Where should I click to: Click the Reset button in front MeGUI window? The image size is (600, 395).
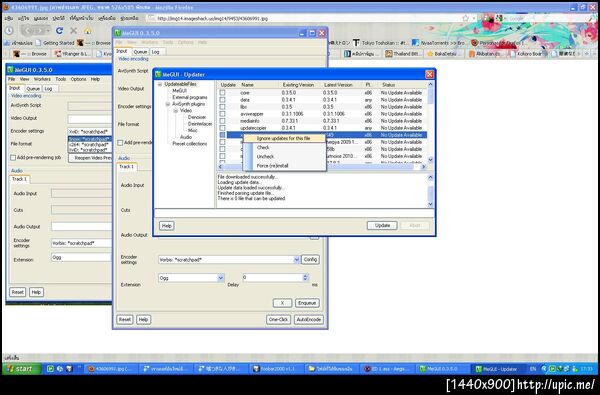click(125, 319)
